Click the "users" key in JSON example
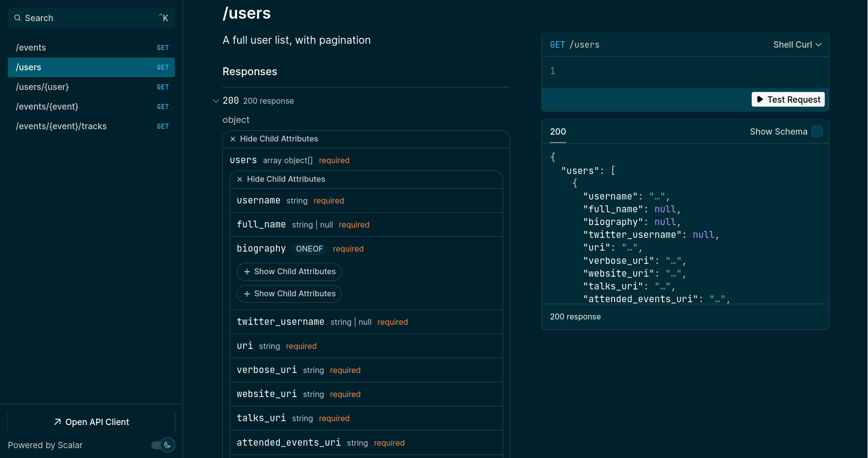Viewport: 868px width, 458px height. tap(580, 171)
